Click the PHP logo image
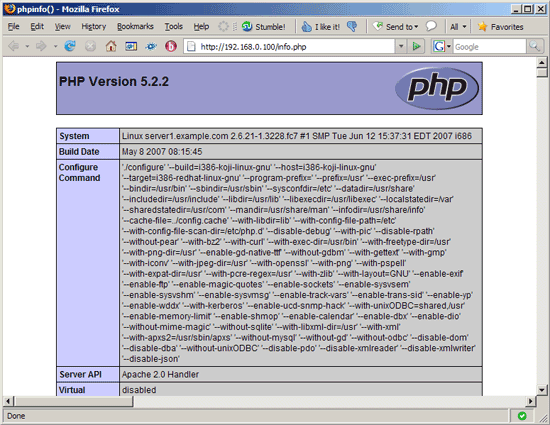 coord(437,88)
